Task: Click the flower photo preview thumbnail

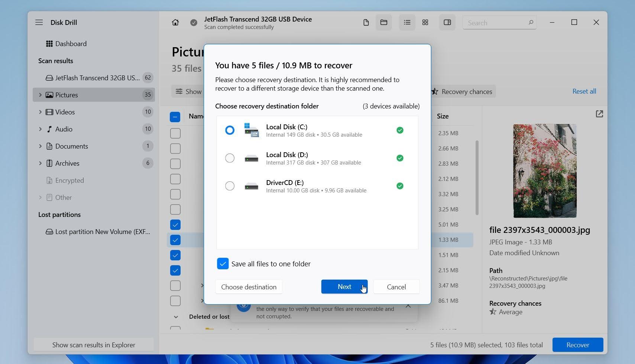Action: click(545, 171)
